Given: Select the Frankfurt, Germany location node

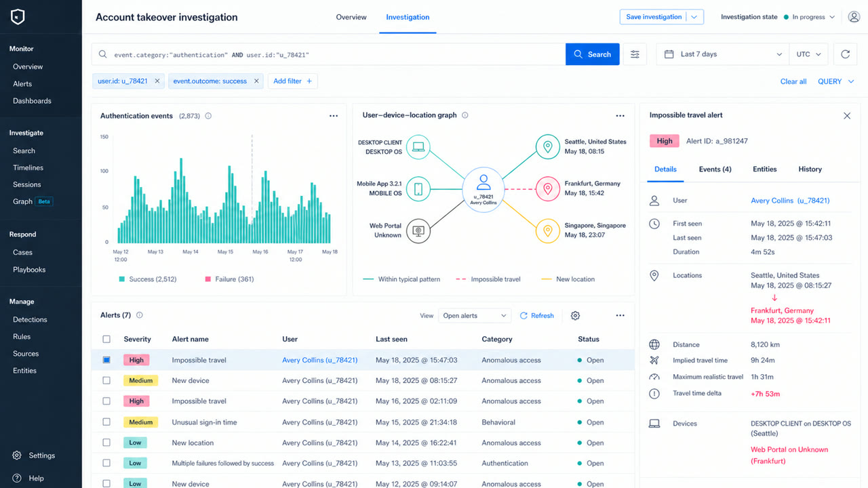Looking at the screenshot, I should (x=547, y=189).
